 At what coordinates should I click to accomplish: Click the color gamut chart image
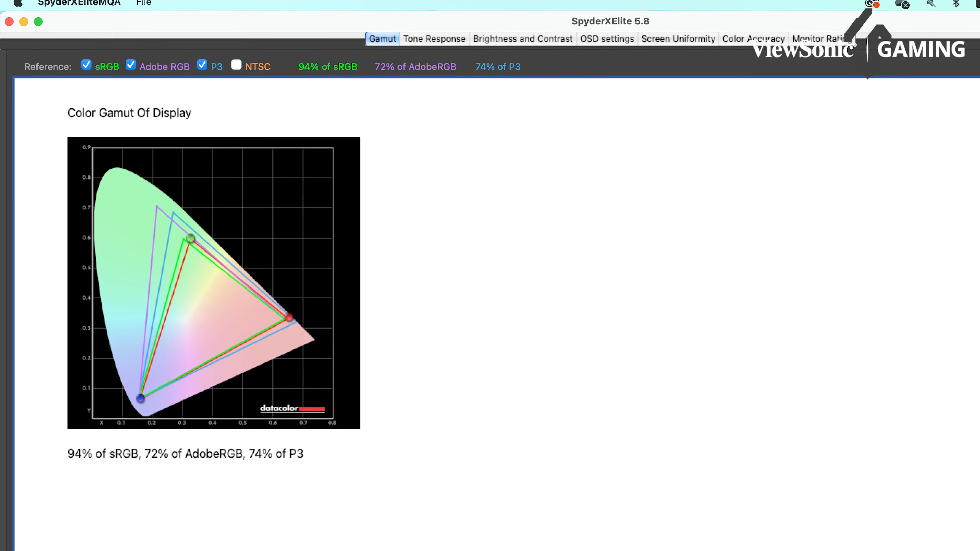[x=213, y=283]
